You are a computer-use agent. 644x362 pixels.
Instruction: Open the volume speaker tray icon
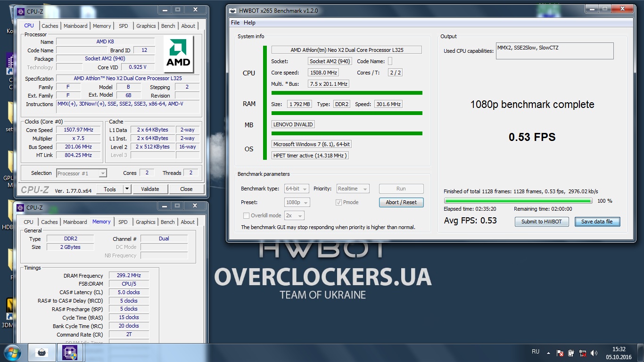point(594,353)
